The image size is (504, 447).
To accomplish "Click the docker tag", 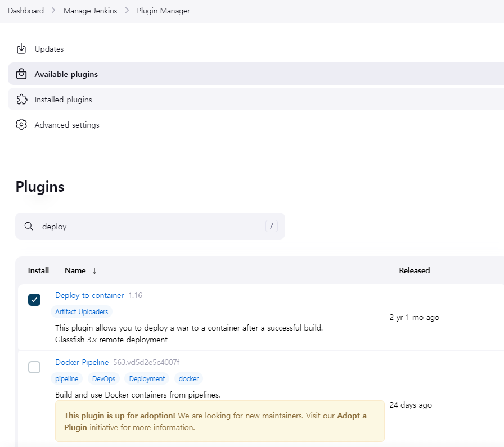I will point(188,378).
